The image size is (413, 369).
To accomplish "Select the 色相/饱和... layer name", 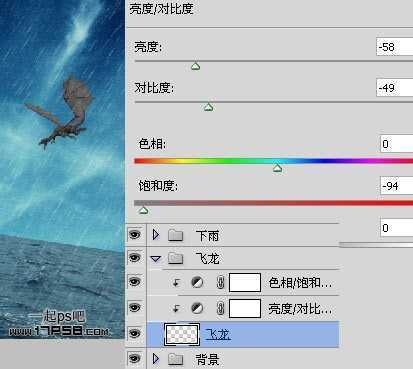I will tap(300, 283).
